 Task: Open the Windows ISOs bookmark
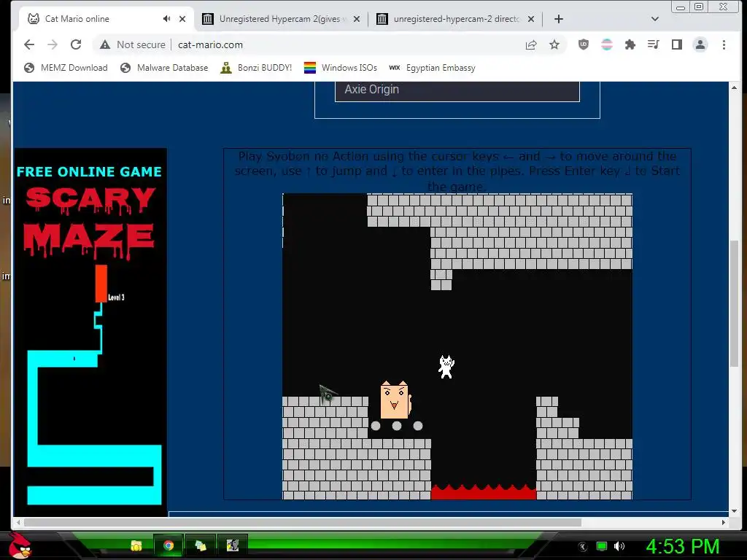(x=341, y=68)
